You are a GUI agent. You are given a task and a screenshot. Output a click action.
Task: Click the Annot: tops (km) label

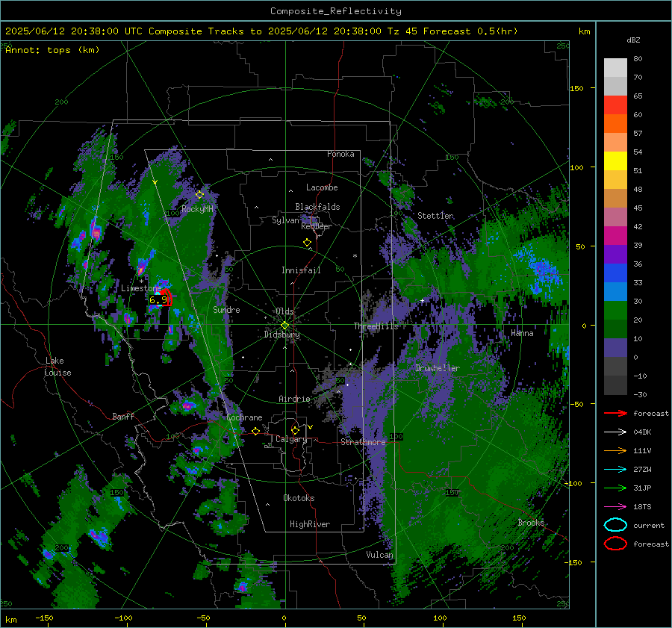[x=52, y=50]
